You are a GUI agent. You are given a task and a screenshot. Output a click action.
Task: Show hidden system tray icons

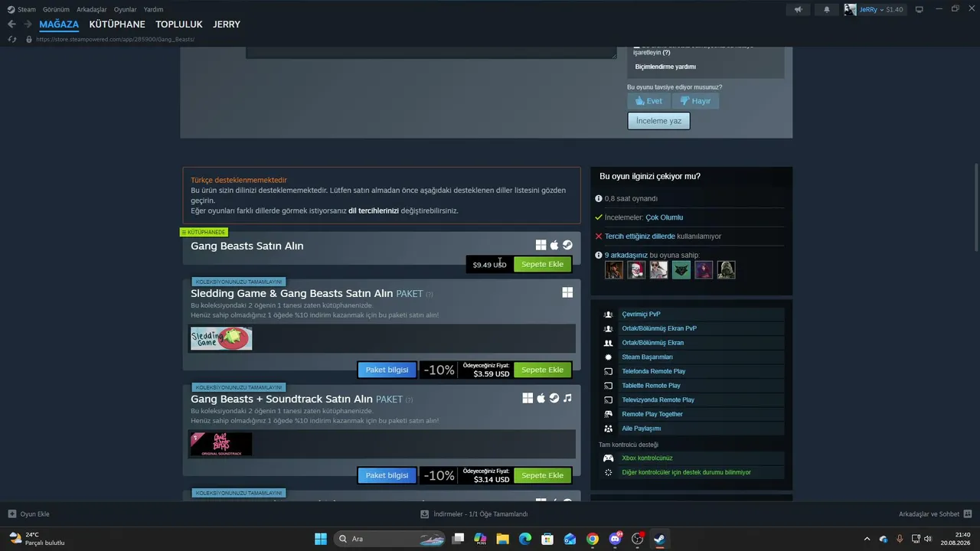[867, 539]
